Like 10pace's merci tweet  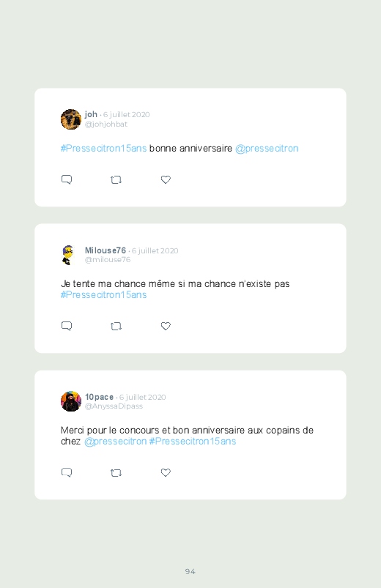(166, 472)
